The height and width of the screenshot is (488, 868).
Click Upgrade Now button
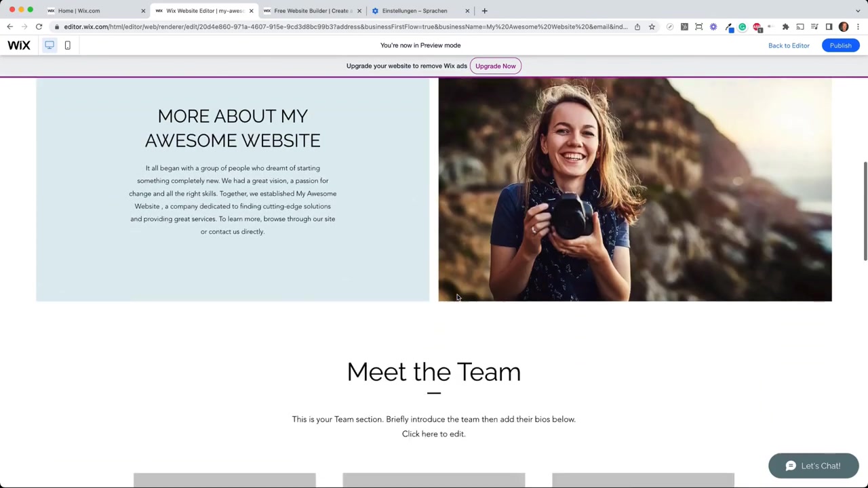pyautogui.click(x=495, y=66)
